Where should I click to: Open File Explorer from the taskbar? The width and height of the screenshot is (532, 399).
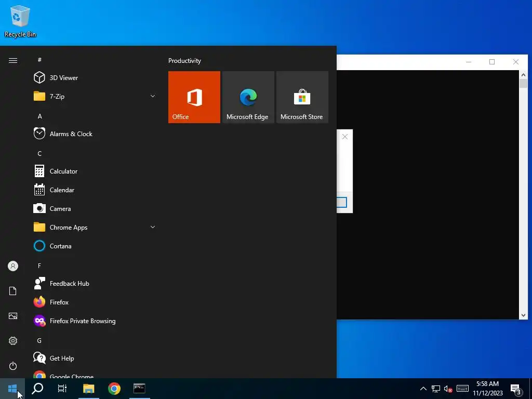tap(88, 389)
